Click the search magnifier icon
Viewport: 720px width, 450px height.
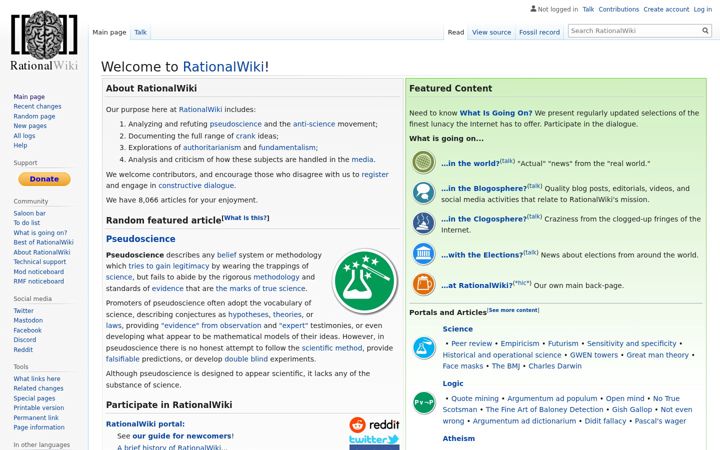[x=705, y=31]
